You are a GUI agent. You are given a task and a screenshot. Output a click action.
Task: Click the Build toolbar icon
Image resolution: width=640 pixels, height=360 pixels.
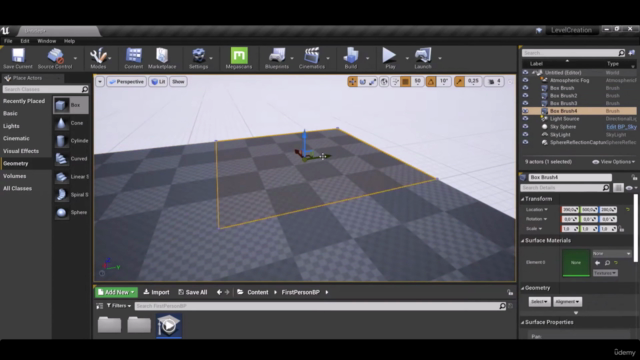[351, 58]
